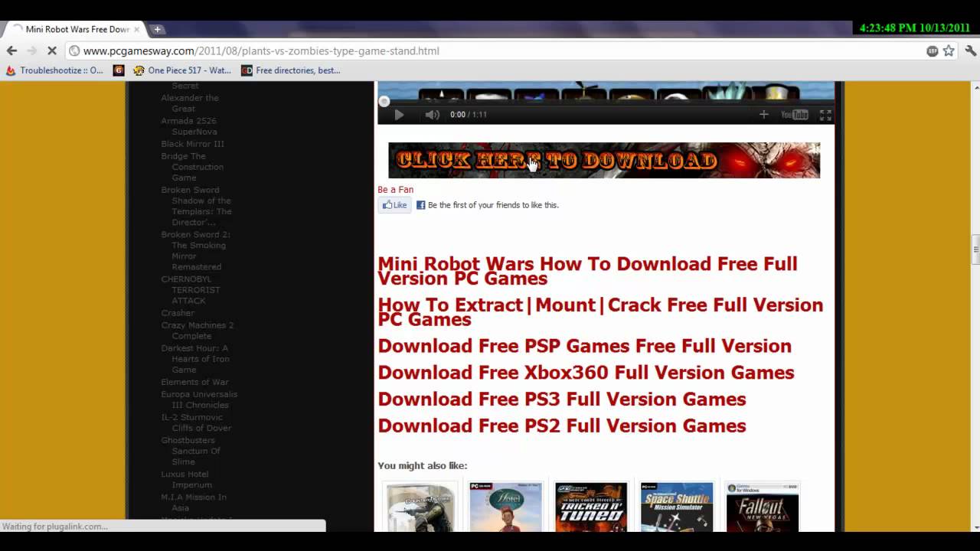This screenshot has height=551, width=980.
Task: Click the Facebook Like button
Action: [x=395, y=205]
